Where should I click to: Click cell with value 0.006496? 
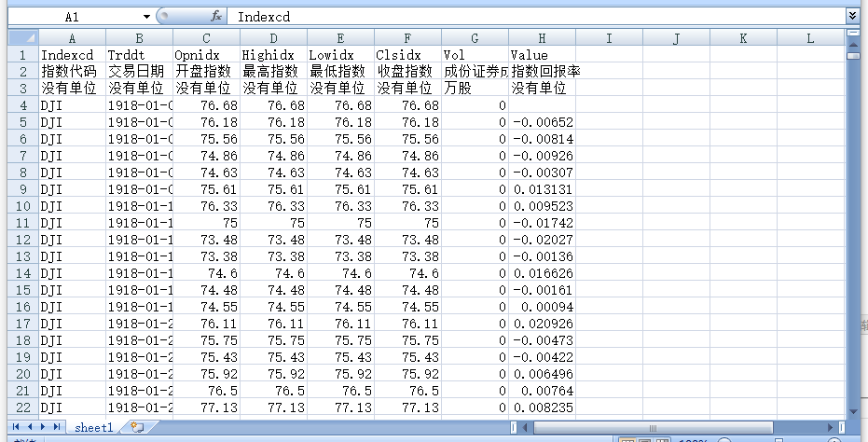click(x=542, y=374)
